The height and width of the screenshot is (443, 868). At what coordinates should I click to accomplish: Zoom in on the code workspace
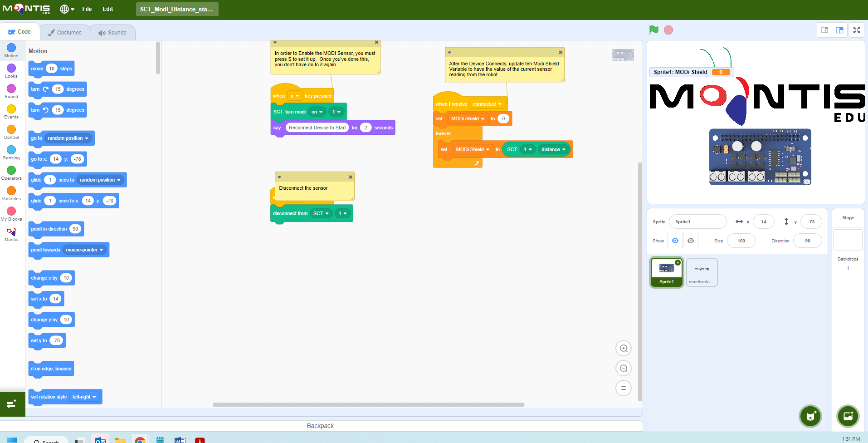624,349
